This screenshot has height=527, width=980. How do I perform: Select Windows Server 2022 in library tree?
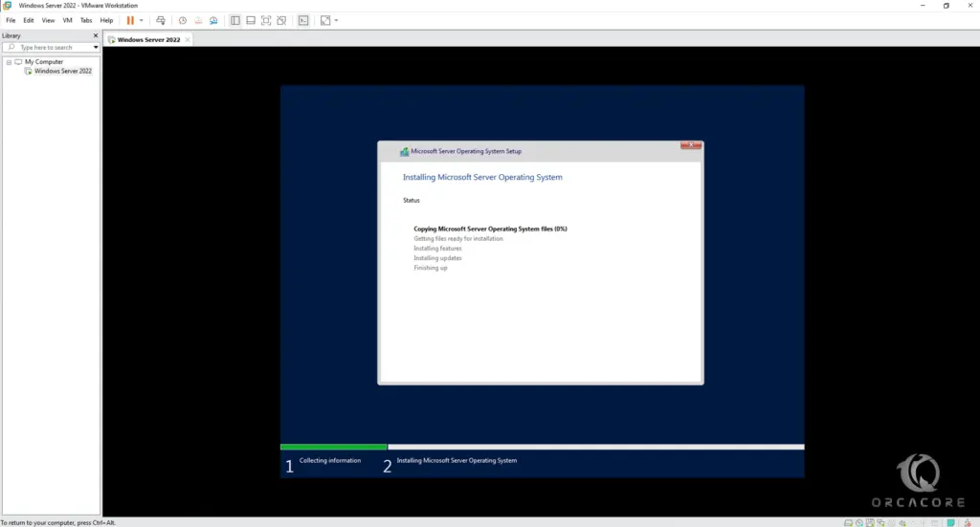[x=62, y=71]
